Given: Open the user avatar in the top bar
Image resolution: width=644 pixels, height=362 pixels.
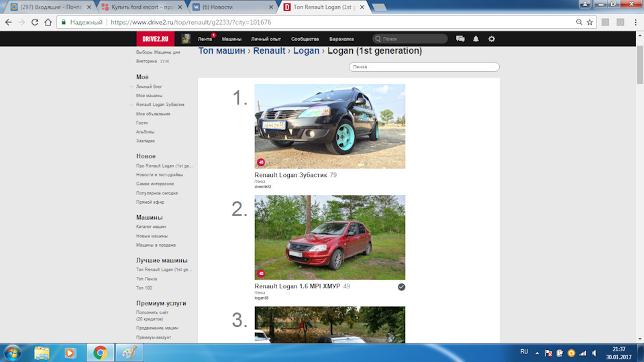Looking at the screenshot, I should tap(186, 39).
